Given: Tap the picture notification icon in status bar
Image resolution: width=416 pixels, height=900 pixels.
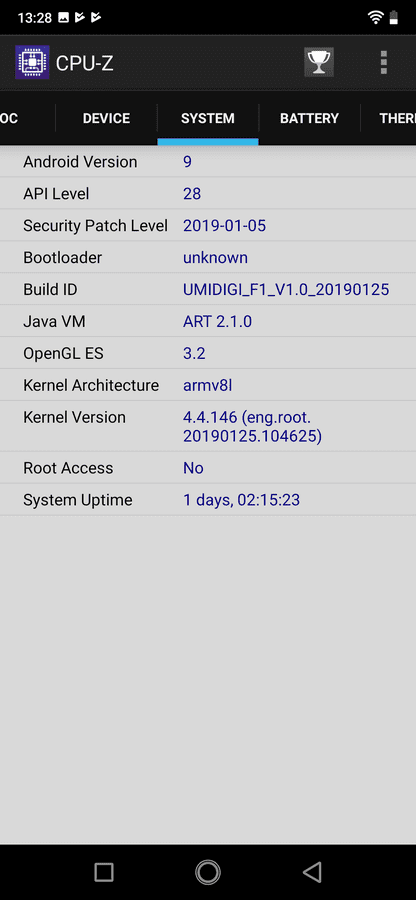Looking at the screenshot, I should [64, 18].
